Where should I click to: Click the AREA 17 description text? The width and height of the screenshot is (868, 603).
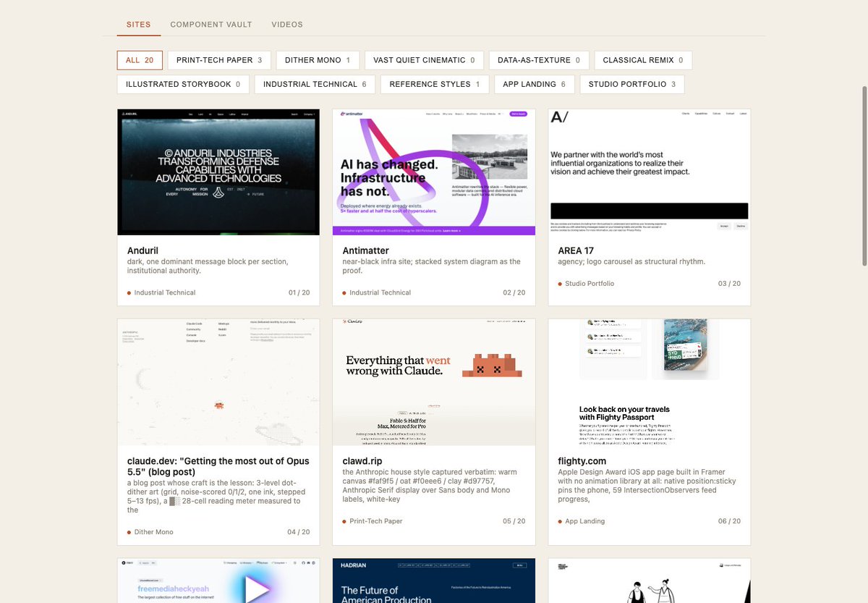(631, 262)
